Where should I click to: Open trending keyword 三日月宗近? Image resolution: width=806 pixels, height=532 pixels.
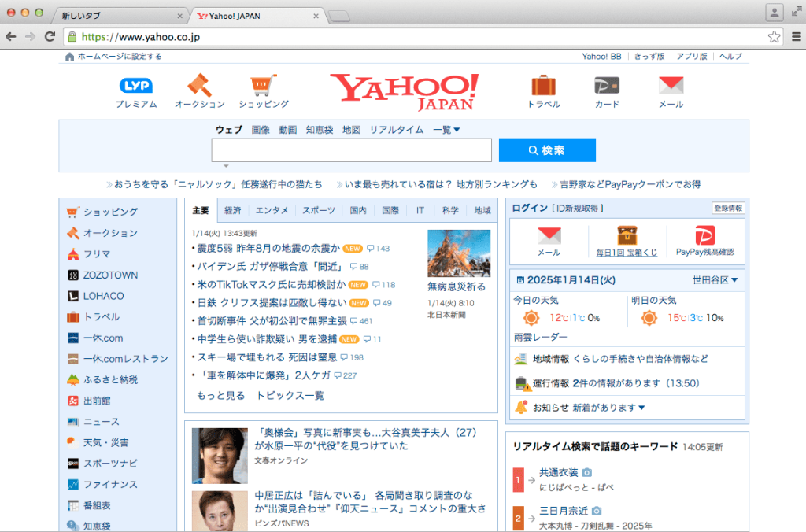(563, 511)
